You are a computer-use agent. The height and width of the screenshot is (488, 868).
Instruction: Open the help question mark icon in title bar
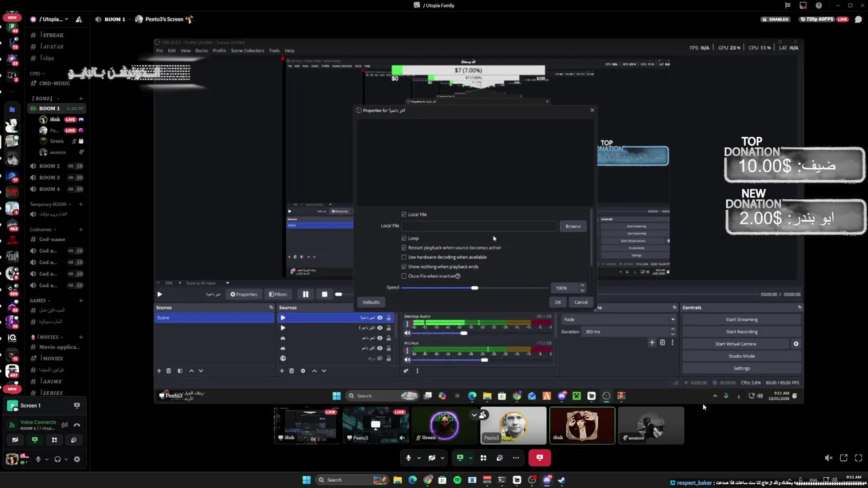(818, 5)
